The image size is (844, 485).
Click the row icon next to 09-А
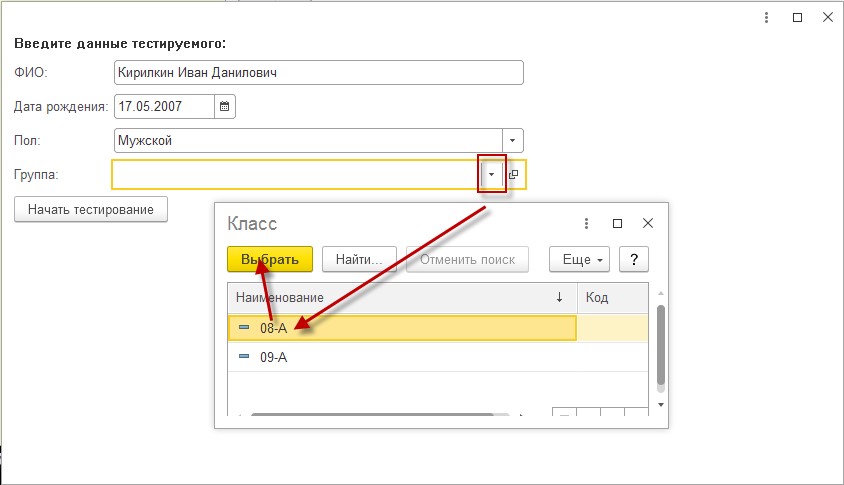pyautogui.click(x=244, y=356)
